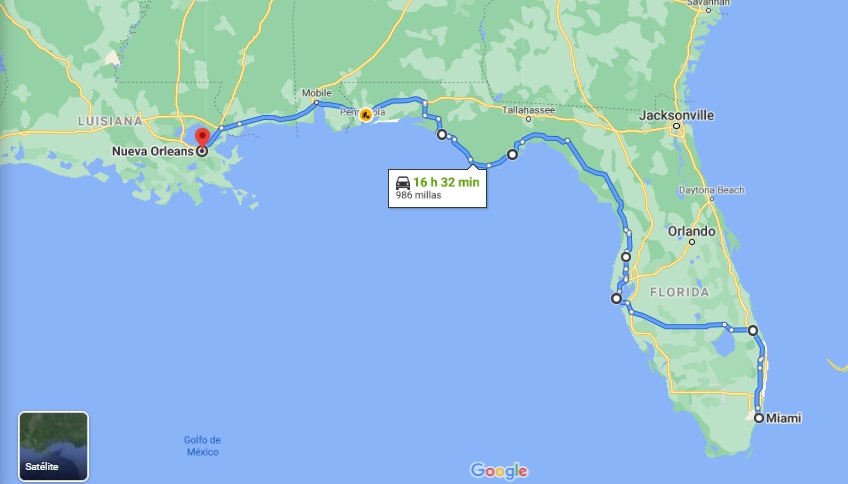
Task: Click the Jacksonville city marker
Action: click(x=676, y=126)
